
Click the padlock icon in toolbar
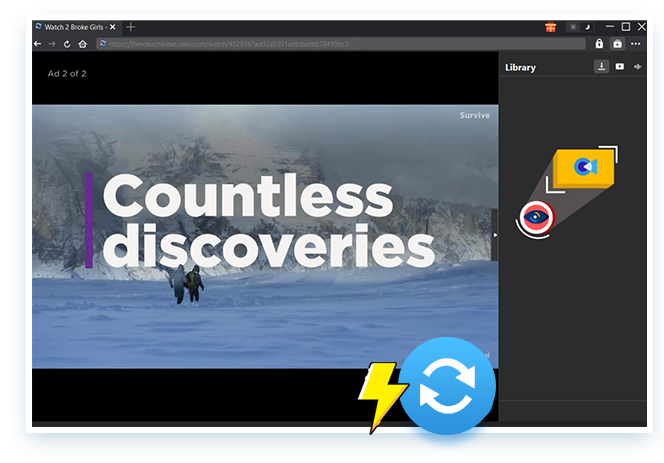tap(599, 43)
